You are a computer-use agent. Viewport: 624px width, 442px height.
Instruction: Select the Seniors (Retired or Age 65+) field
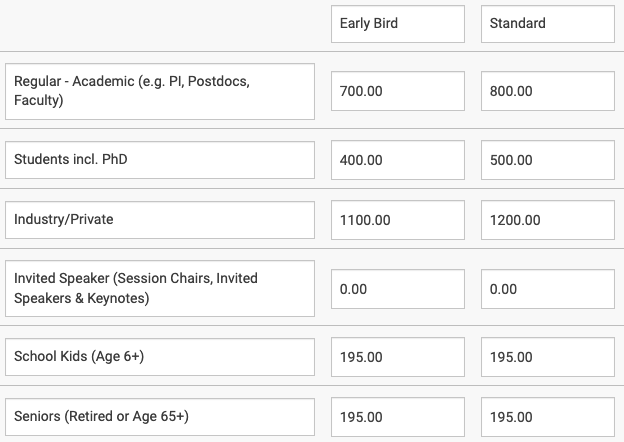pyautogui.click(x=160, y=417)
